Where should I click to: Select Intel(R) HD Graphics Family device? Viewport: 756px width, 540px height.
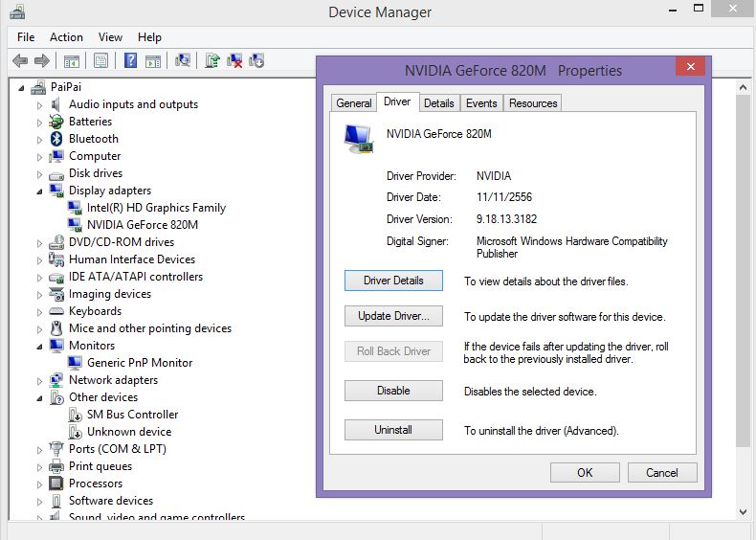pos(156,208)
